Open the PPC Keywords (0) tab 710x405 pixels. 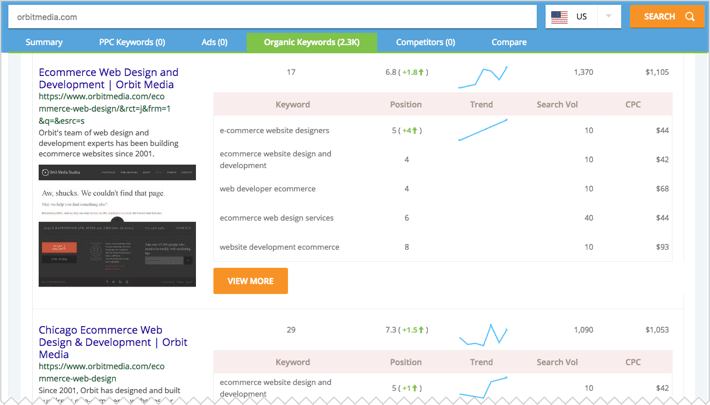pyautogui.click(x=132, y=42)
